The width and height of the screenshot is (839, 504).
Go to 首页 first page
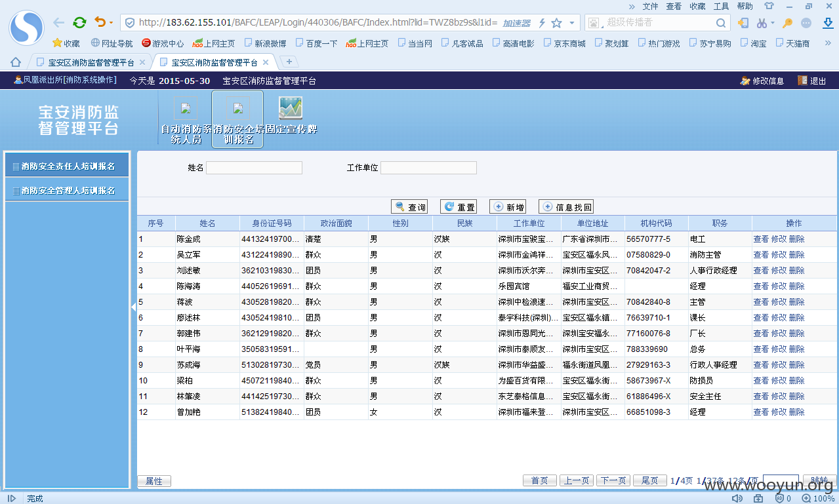(x=540, y=480)
